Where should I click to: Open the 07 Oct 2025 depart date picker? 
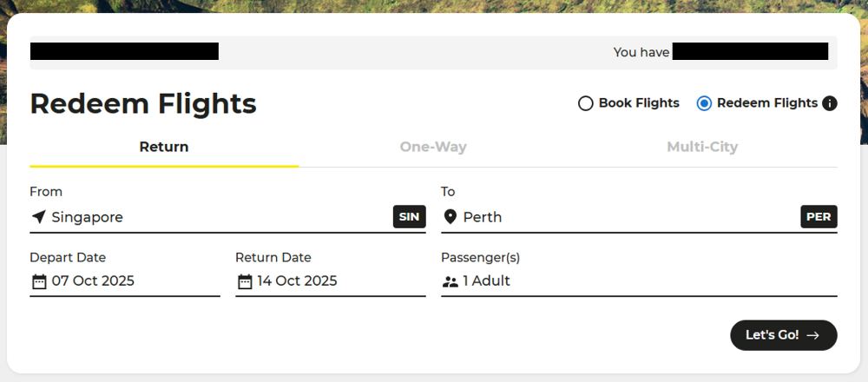coord(93,281)
